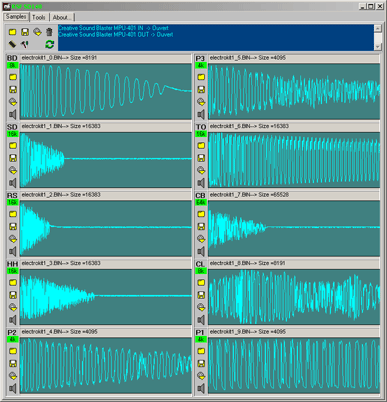Play the BD sample via speaker icon
Image resolution: width=387 pixels, height=402 pixels.
click(13, 115)
